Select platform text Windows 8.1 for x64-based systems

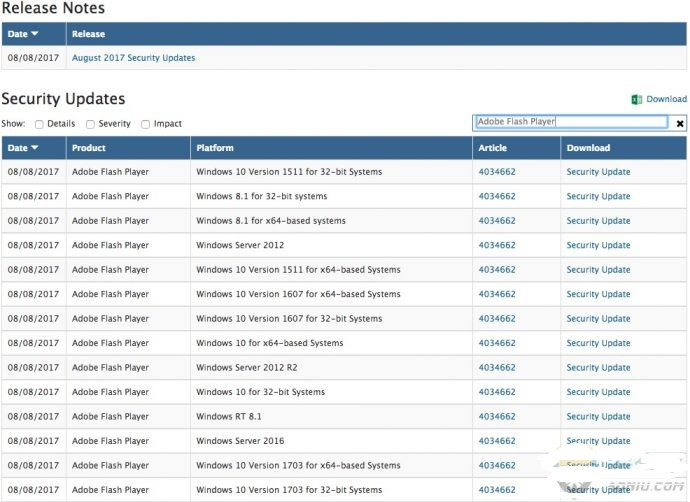[271, 220]
